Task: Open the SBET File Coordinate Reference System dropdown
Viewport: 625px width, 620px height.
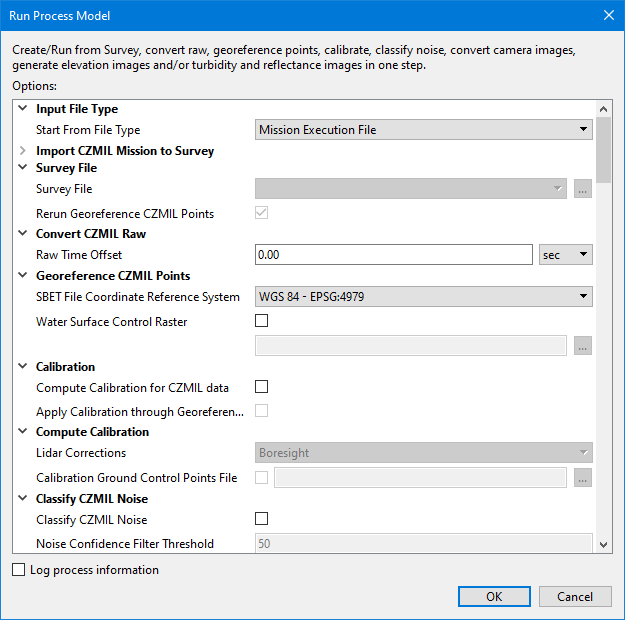Action: pyautogui.click(x=424, y=297)
